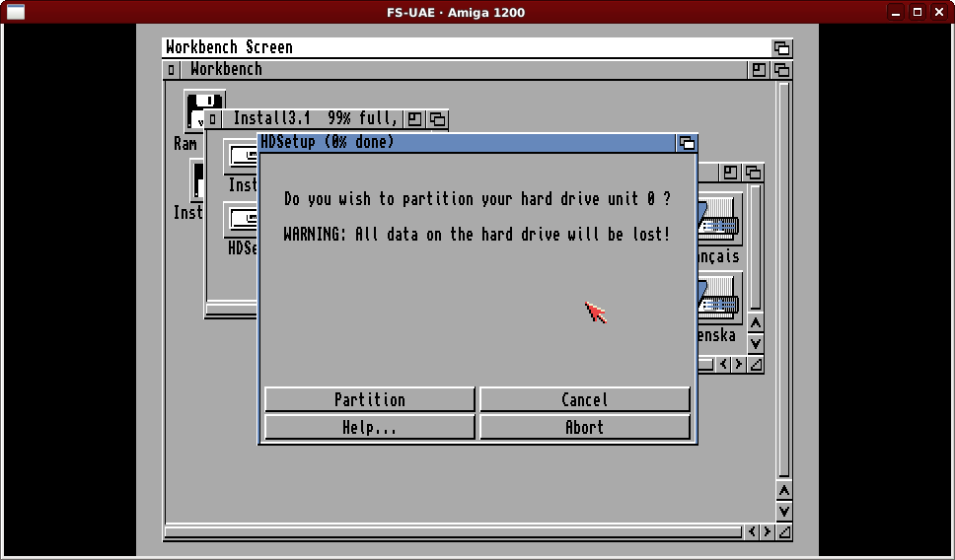The width and height of the screenshot is (955, 560).
Task: Click the HDSetup window depth gadget
Action: [687, 143]
